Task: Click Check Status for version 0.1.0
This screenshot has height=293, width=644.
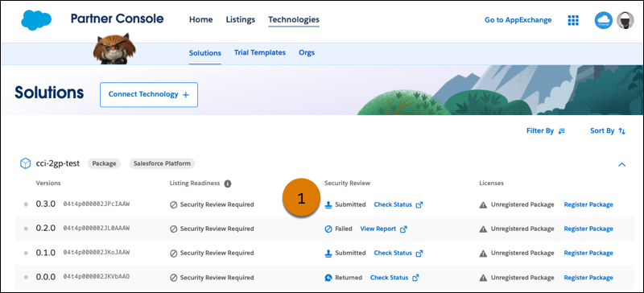Action: [393, 253]
